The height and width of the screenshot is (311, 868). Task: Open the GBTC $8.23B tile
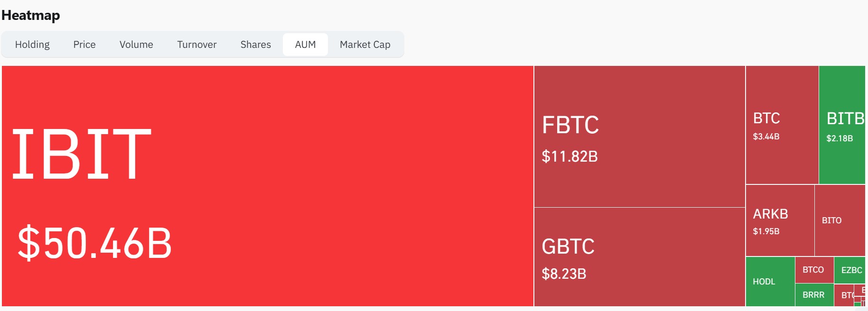[640, 257]
